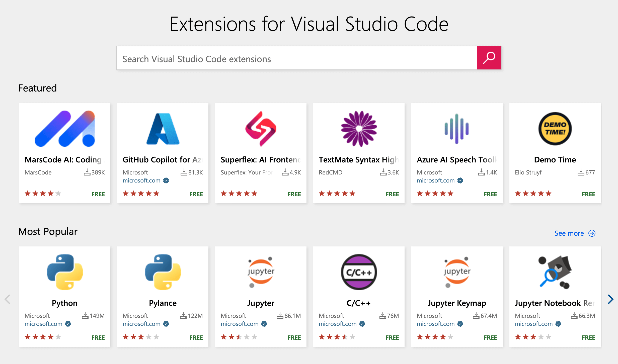Follow microsoft.com link under Python extension
This screenshot has height=364, width=618.
pyautogui.click(x=43, y=324)
